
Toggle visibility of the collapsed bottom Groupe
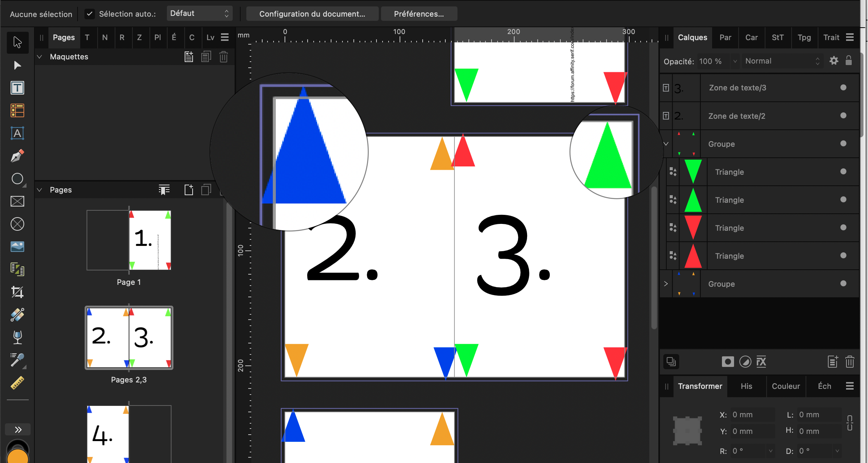coord(843,284)
